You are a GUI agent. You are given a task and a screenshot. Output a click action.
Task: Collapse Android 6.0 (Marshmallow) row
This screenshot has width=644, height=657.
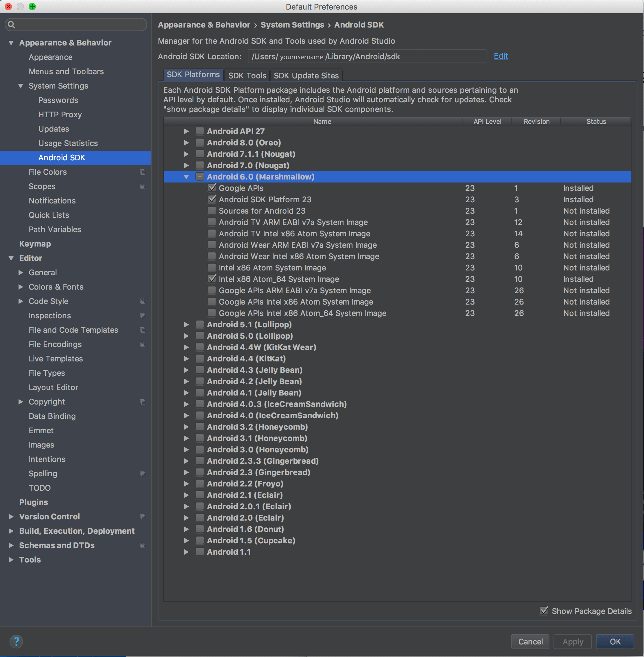(x=186, y=177)
